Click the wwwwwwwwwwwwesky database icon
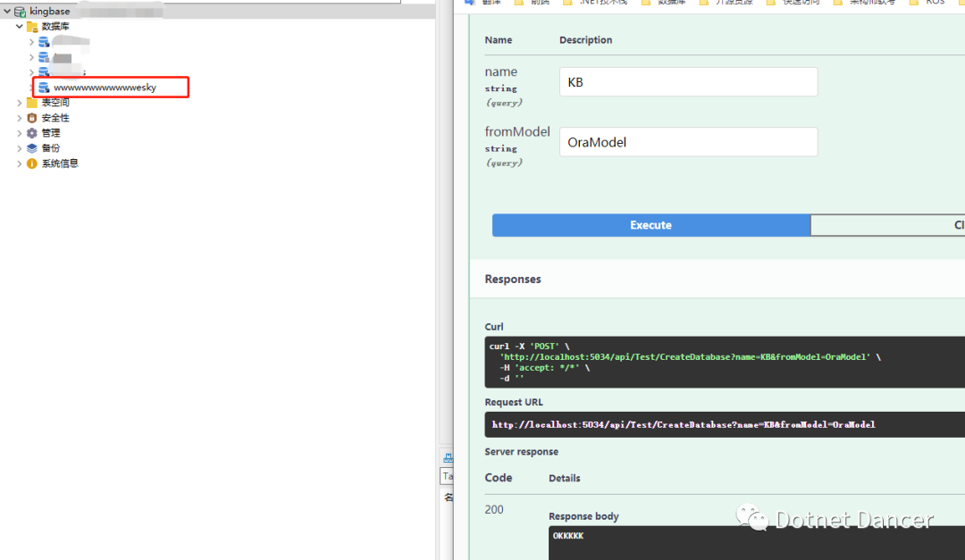 (x=44, y=88)
